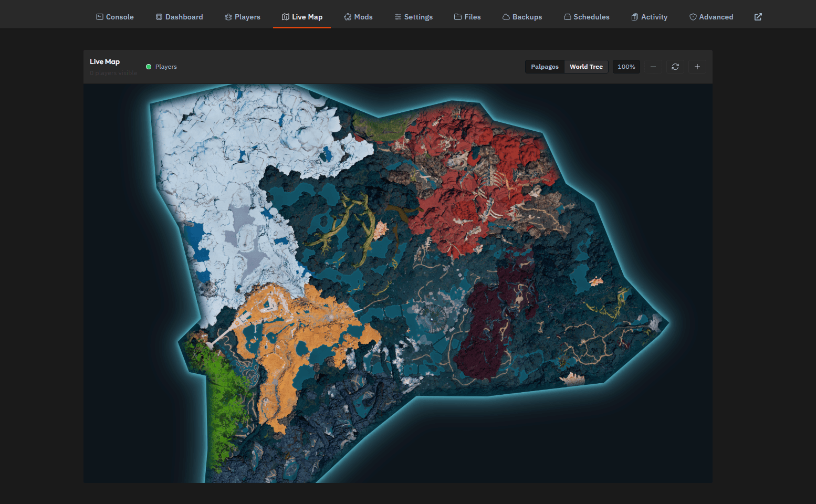Viewport: 816px width, 504px height.
Task: Switch the map to Palpagos
Action: pyautogui.click(x=545, y=67)
